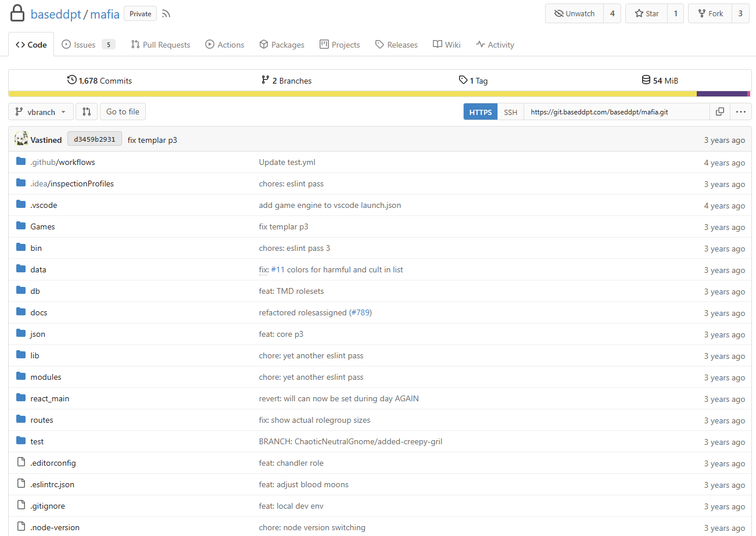
Task: Open the Wiki tab
Action: click(446, 45)
